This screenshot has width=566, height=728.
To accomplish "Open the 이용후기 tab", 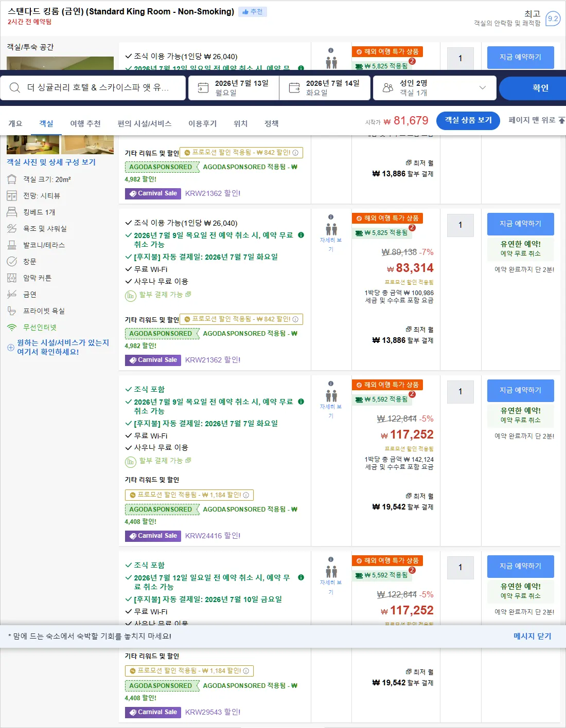I will point(203,123).
